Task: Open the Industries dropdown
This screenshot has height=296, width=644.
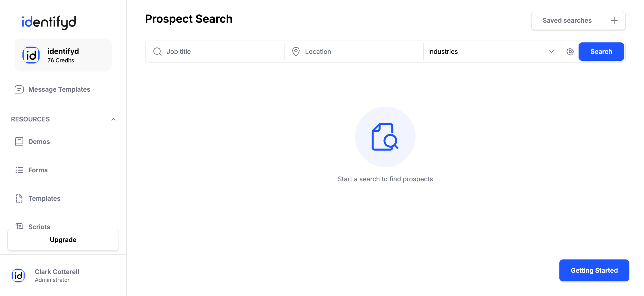Action: tap(492, 52)
